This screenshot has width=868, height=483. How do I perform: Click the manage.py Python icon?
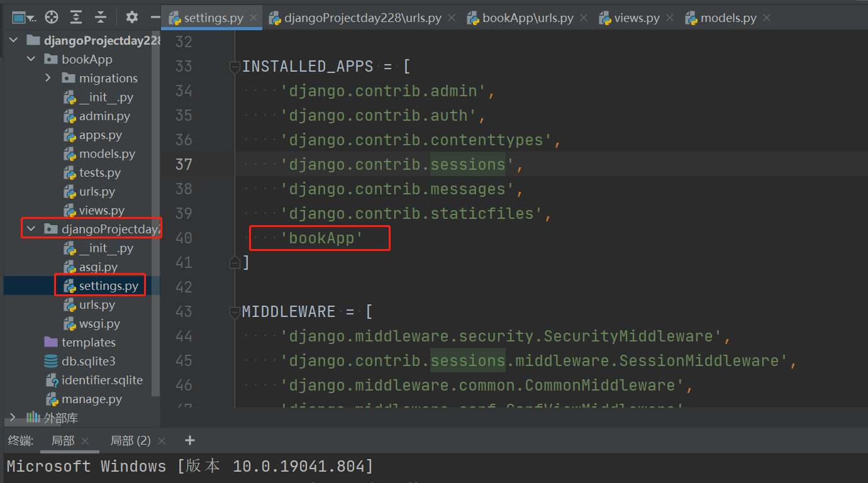[x=52, y=399]
